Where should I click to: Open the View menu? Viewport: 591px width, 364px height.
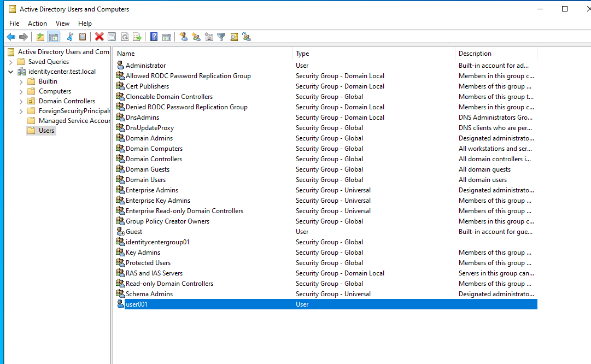(62, 24)
